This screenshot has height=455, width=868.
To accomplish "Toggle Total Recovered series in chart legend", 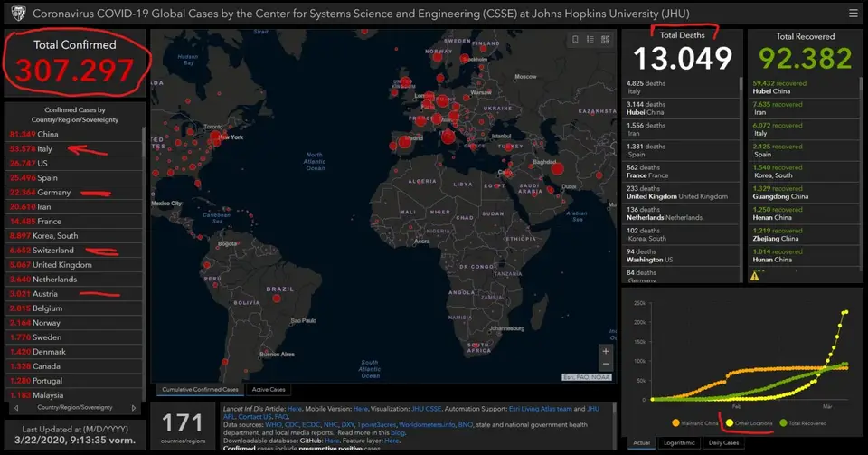I will pos(803,423).
